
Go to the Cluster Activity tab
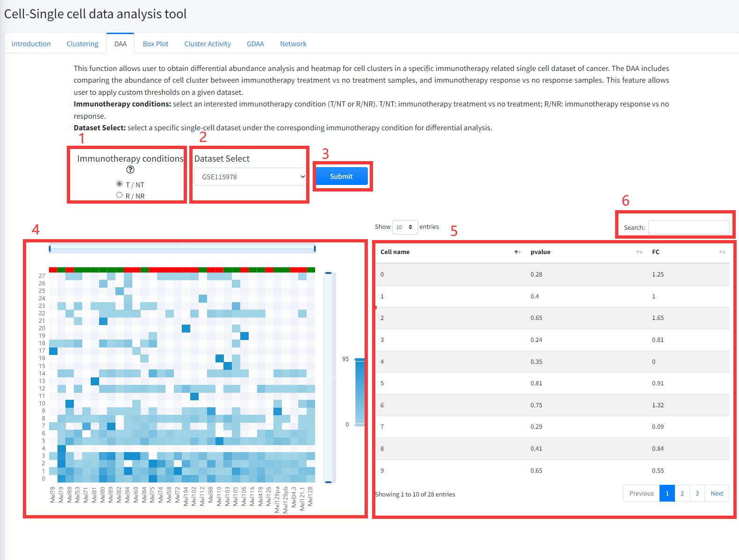[208, 44]
